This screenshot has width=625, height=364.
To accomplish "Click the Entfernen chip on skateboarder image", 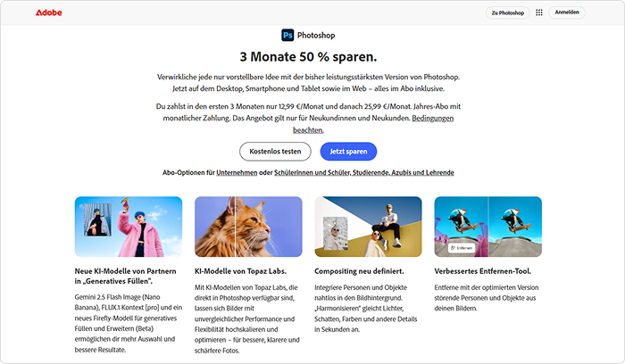I will [462, 248].
